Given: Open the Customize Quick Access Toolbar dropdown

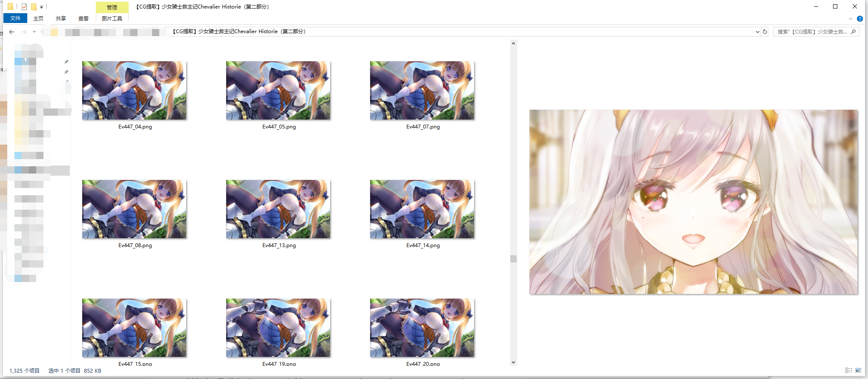Looking at the screenshot, I should click(x=41, y=7).
